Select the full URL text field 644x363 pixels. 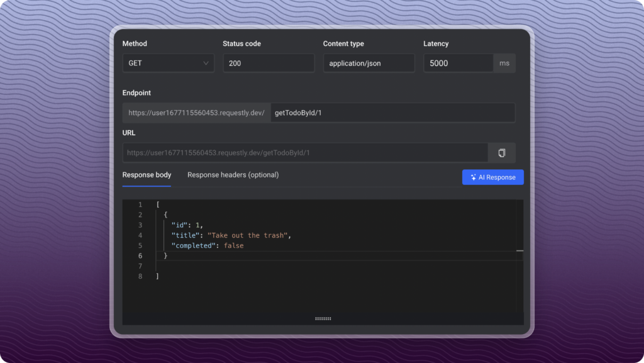tap(305, 153)
